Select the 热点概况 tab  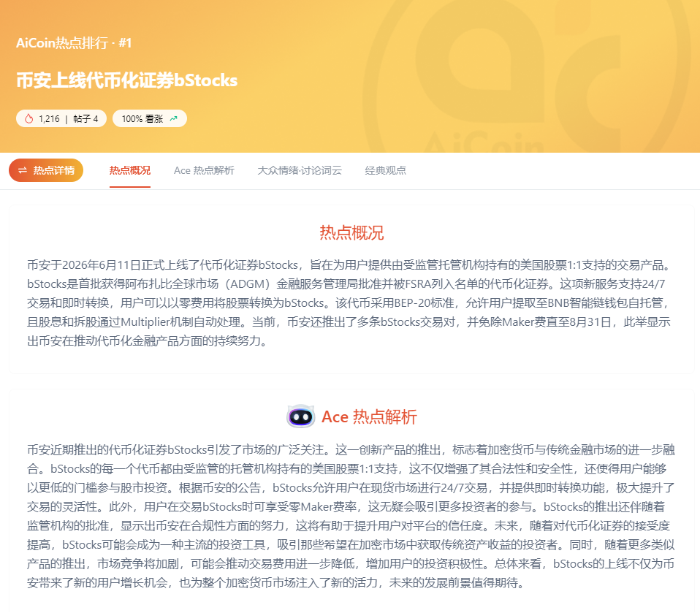[x=130, y=170]
